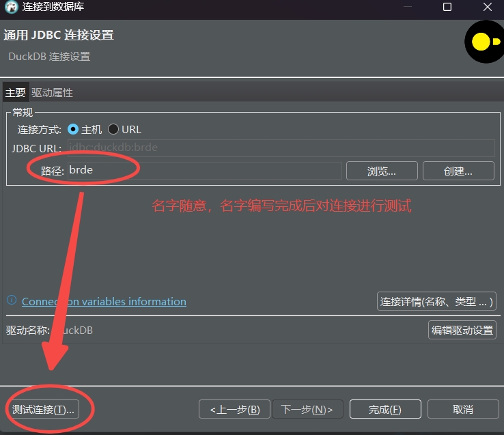Click the 通用 JDBC 连接设置 heading
504x435 pixels.
(59, 35)
